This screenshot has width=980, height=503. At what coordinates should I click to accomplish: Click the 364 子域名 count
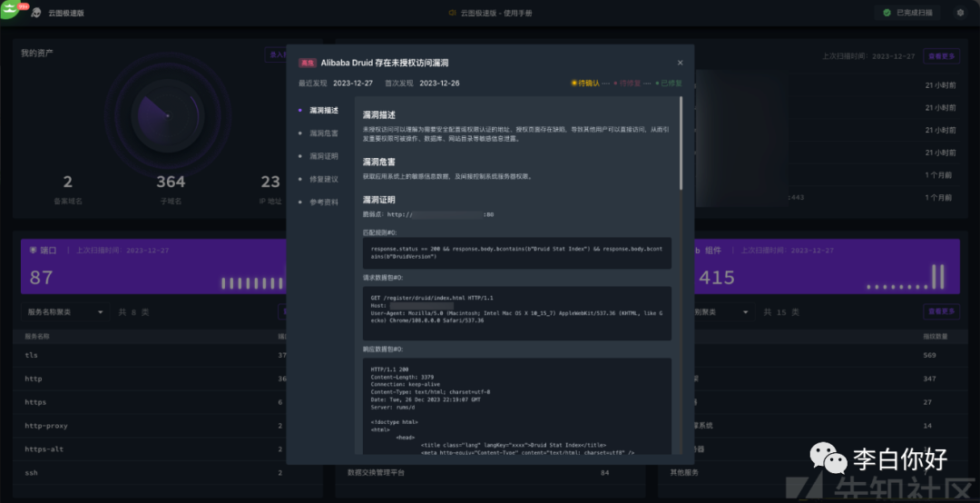click(171, 182)
